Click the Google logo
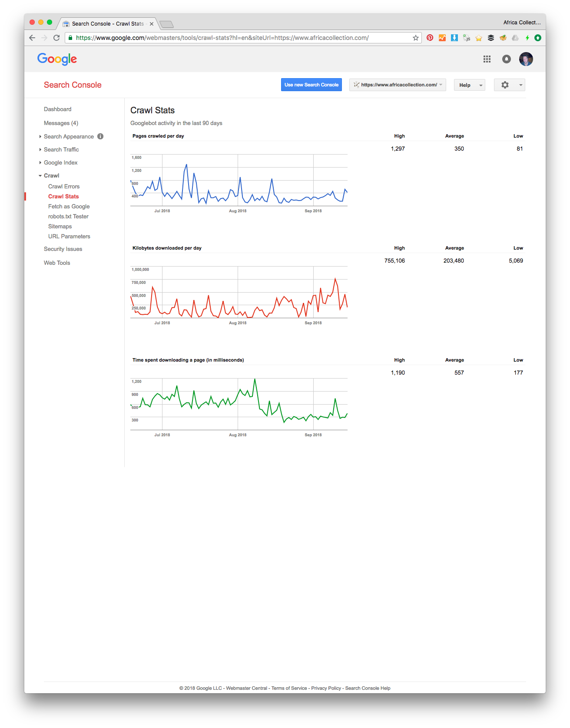This screenshot has width=570, height=728. tap(57, 59)
